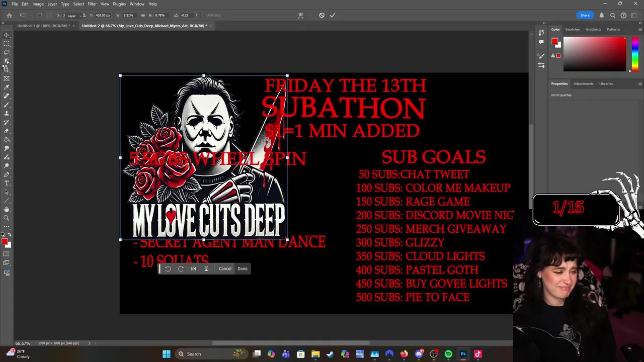Viewport: 644px width, 362px height.
Task: Flip horizontal in contextual task bar
Action: tap(193, 268)
